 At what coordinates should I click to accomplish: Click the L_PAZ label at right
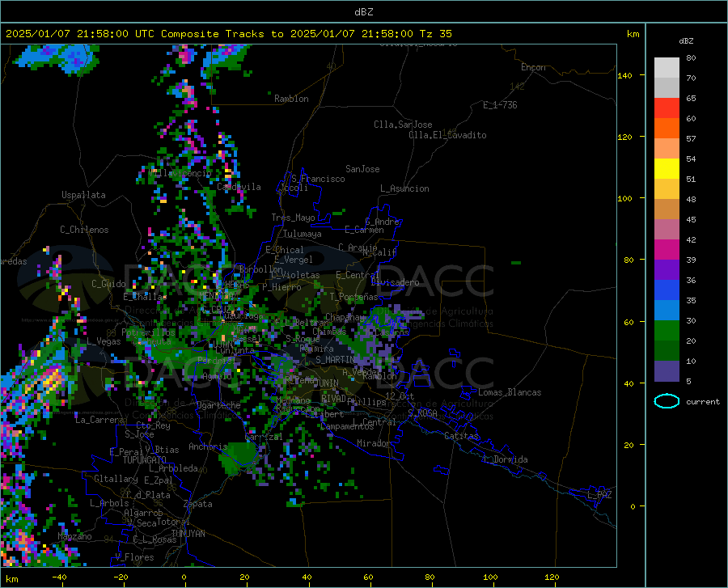click(x=599, y=495)
